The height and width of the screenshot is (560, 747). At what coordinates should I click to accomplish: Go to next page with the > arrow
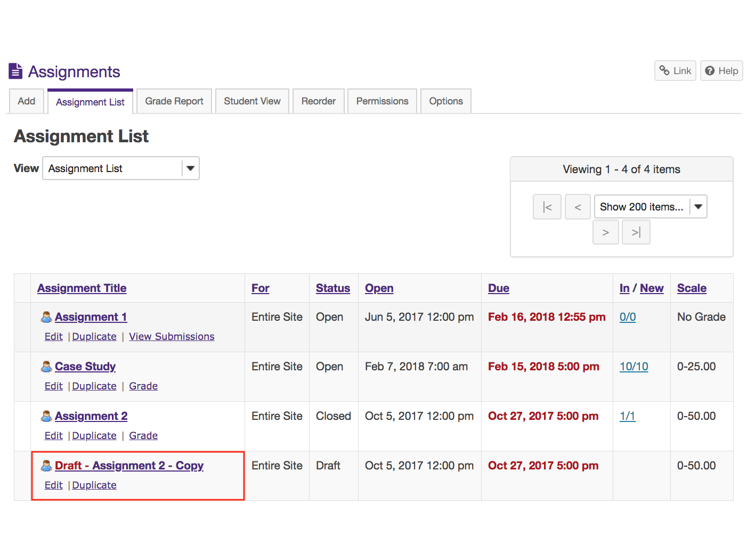(x=605, y=232)
